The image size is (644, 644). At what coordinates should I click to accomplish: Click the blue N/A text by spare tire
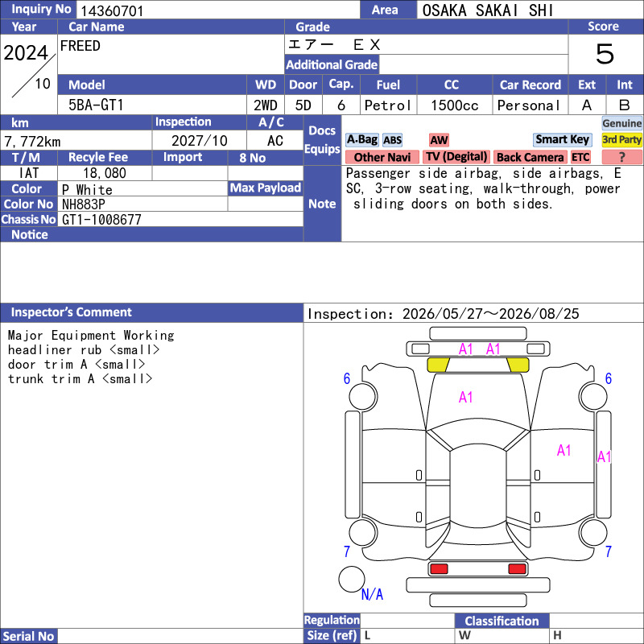click(x=372, y=594)
